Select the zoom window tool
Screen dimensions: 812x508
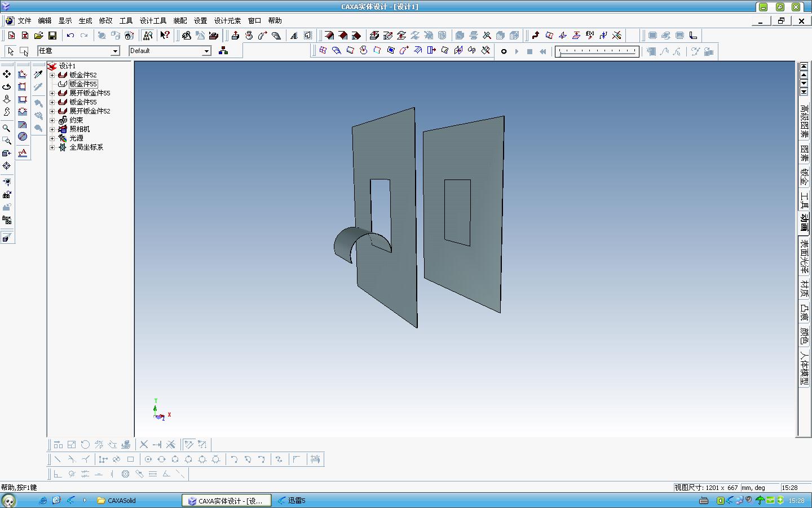click(7, 141)
